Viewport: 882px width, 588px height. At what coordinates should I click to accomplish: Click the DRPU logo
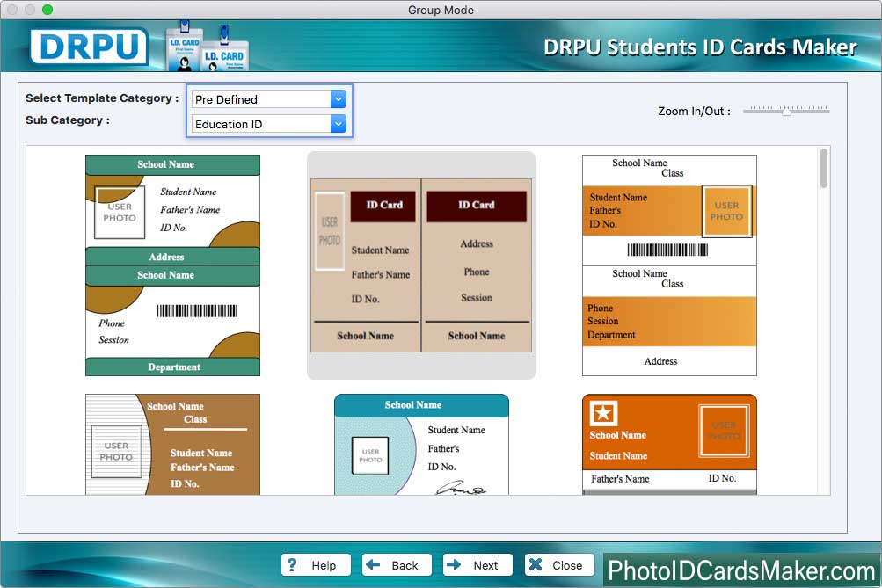(x=90, y=47)
